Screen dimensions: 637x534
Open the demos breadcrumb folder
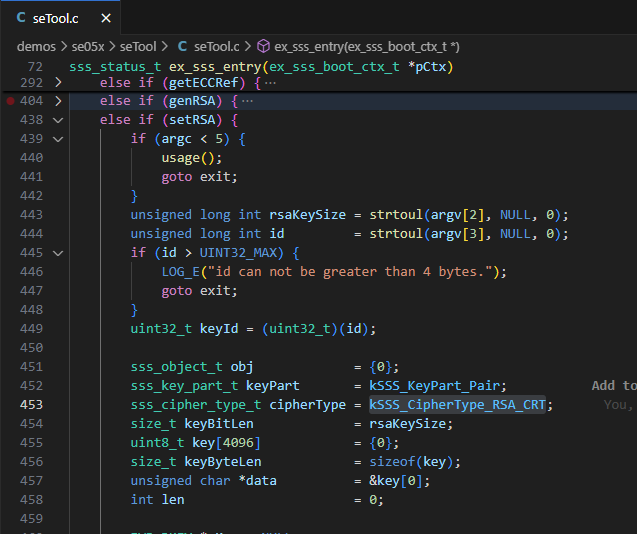tap(36, 47)
